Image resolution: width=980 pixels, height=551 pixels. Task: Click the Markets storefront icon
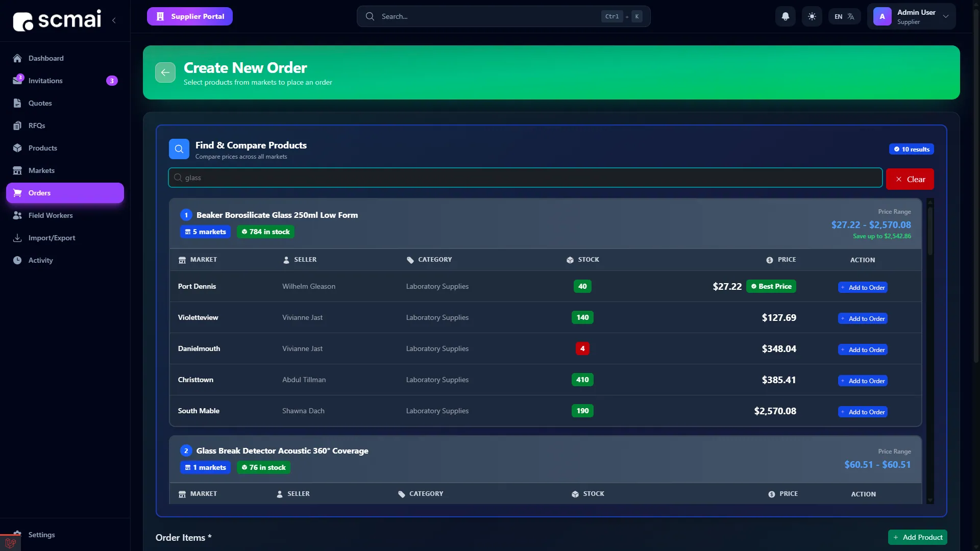click(17, 170)
